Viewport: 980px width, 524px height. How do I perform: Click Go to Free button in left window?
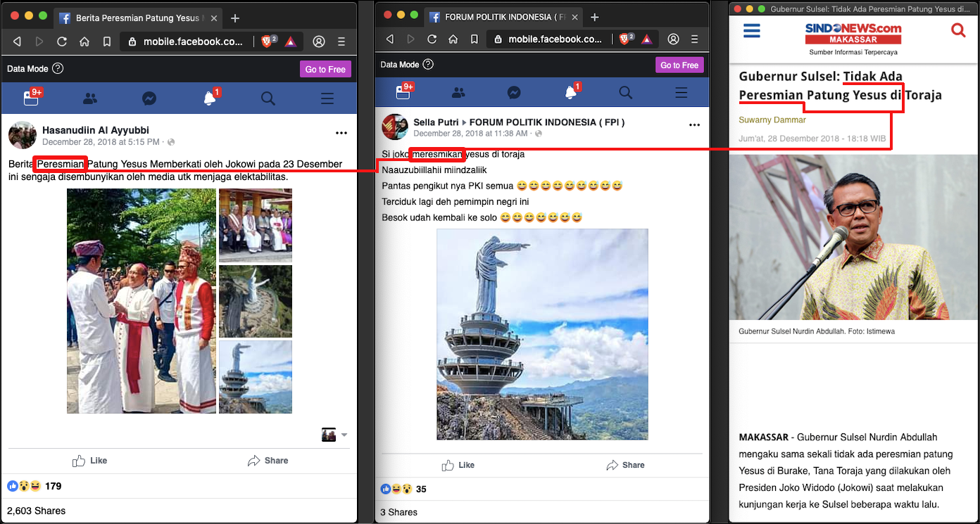tap(325, 69)
